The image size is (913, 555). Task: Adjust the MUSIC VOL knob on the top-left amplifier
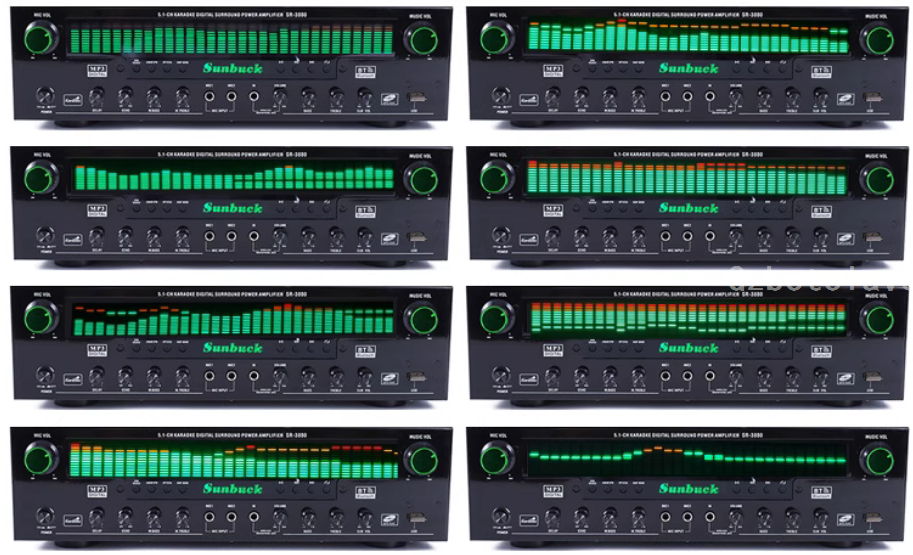(423, 38)
